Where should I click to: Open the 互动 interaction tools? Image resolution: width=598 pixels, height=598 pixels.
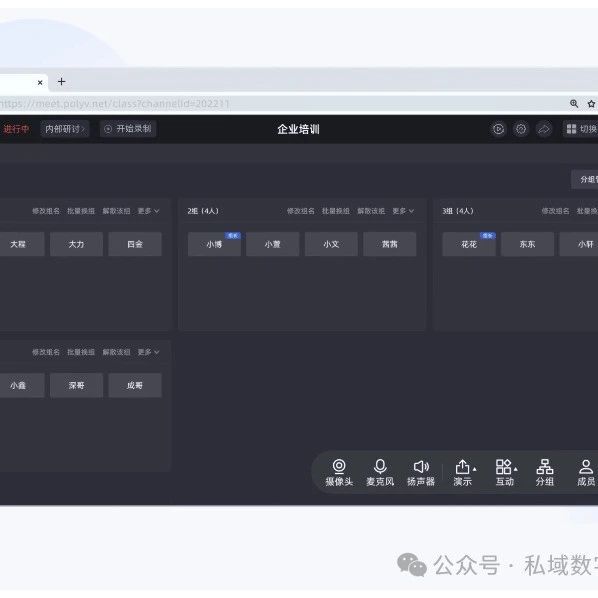(504, 473)
